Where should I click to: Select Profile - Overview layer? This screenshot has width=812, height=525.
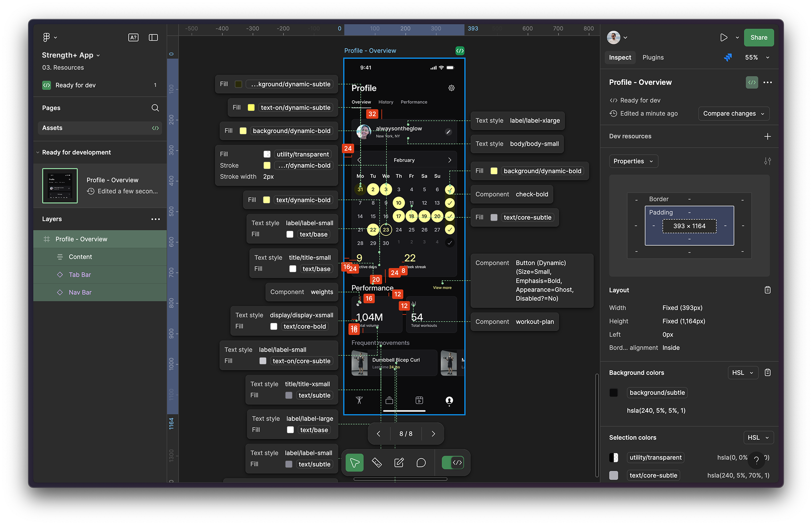click(99, 239)
